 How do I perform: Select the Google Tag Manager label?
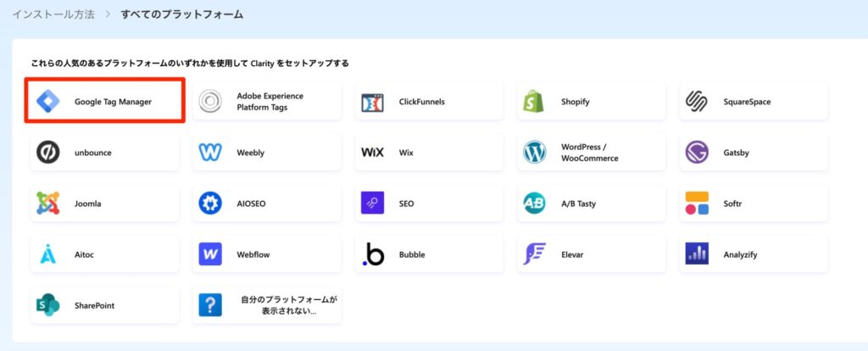113,102
